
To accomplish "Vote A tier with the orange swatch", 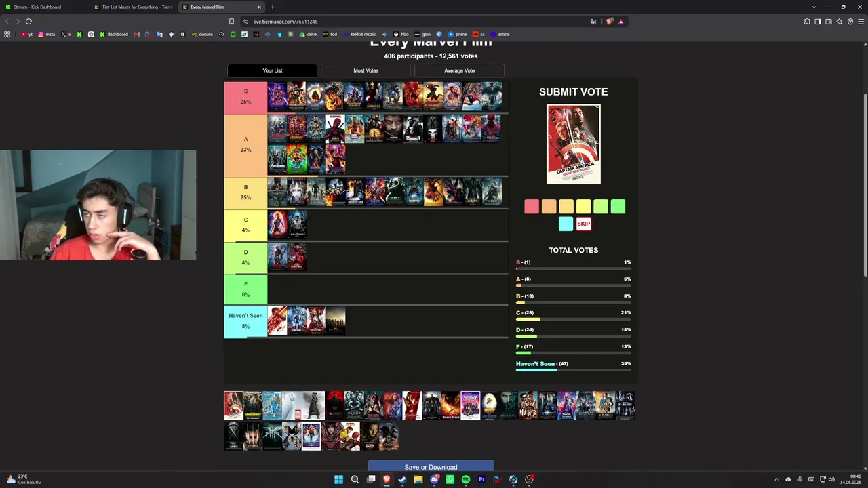I will pyautogui.click(x=549, y=207).
